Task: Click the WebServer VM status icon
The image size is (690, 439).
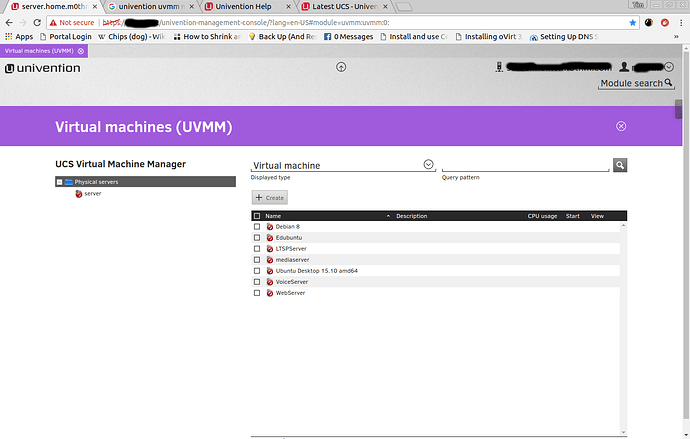Action: 270,293
